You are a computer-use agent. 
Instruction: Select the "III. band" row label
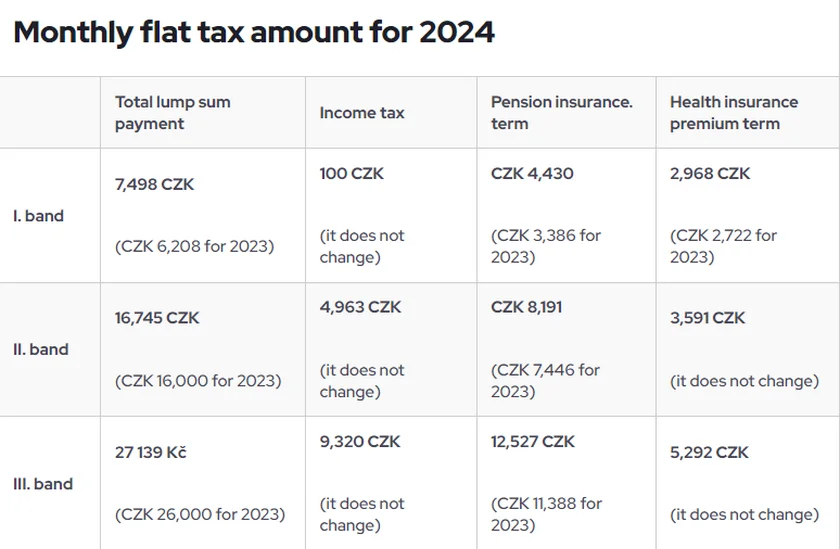pos(43,484)
